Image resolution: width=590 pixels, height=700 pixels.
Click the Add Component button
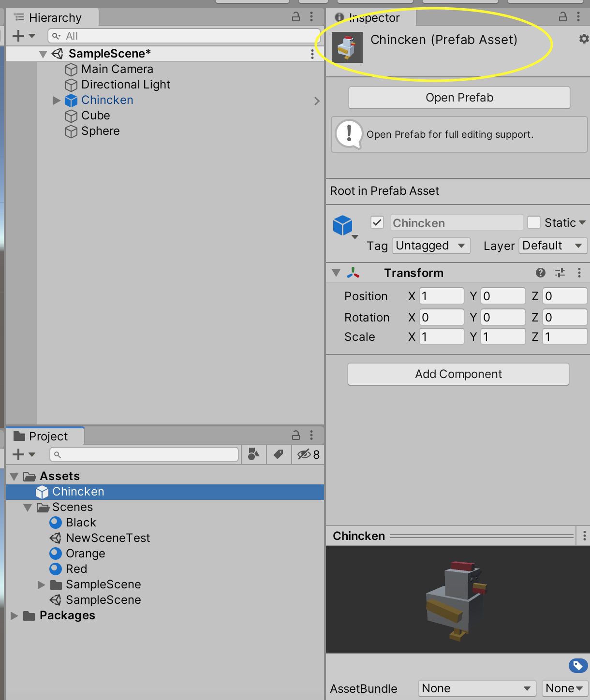pyautogui.click(x=458, y=374)
